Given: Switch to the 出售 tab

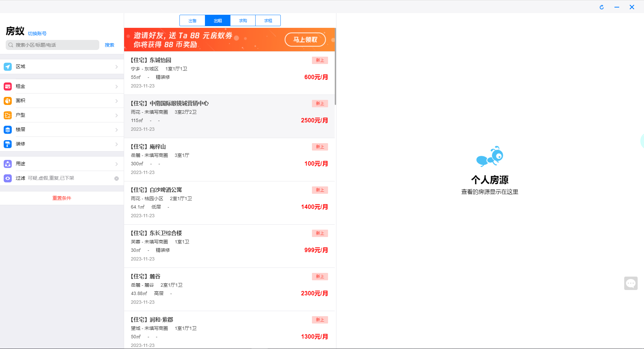Looking at the screenshot, I should click(x=193, y=21).
